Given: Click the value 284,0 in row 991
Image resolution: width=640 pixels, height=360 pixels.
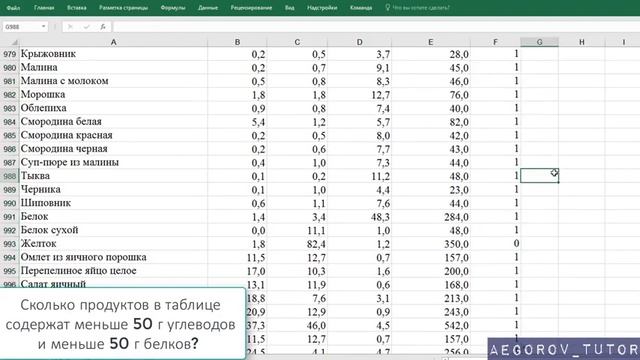Looking at the screenshot, I should point(456,217).
